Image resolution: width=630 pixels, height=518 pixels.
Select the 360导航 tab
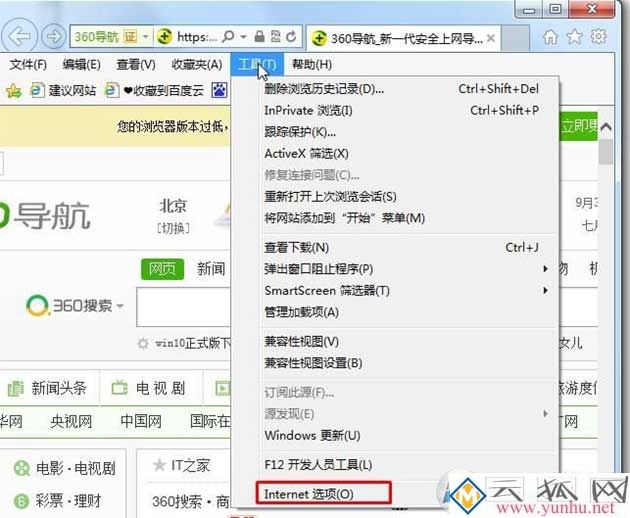point(404,38)
